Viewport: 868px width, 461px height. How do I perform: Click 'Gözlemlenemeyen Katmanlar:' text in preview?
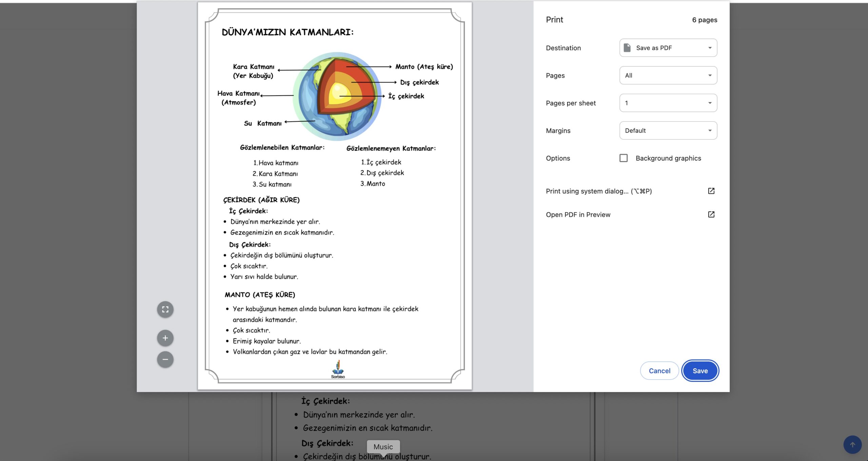click(x=391, y=148)
